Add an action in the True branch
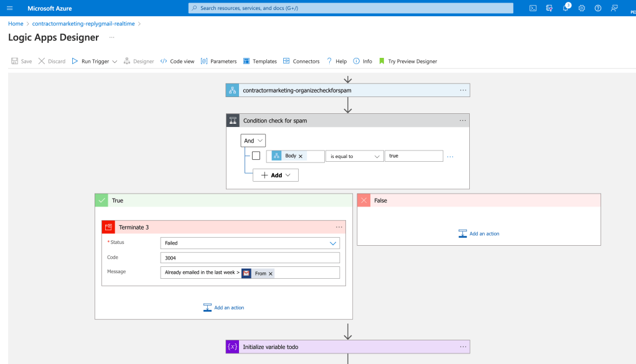The height and width of the screenshot is (364, 636). (223, 307)
